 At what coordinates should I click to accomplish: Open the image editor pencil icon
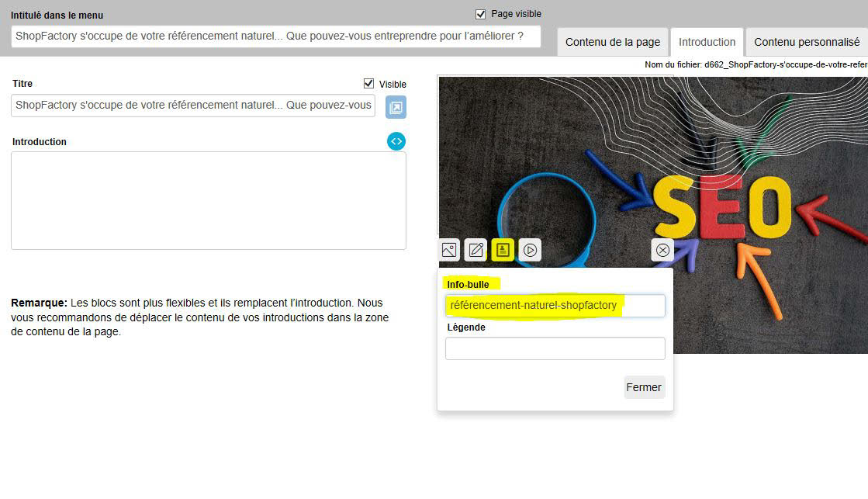(475, 250)
